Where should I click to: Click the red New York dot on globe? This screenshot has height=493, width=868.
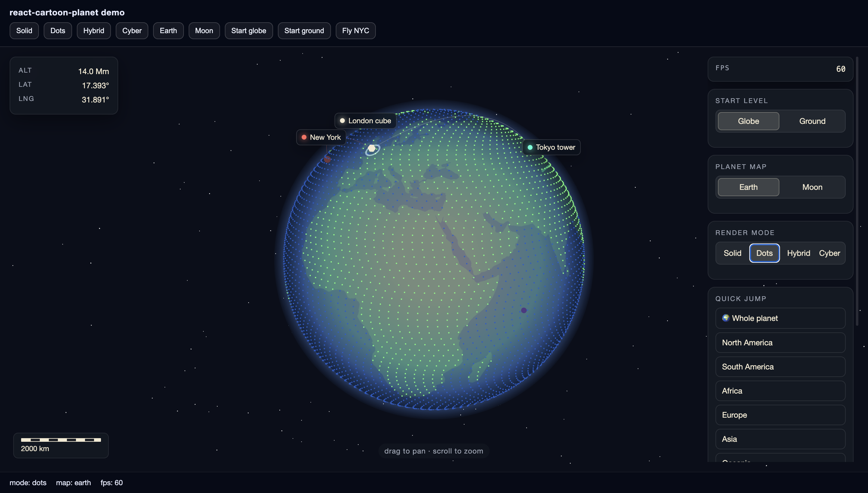pyautogui.click(x=327, y=159)
